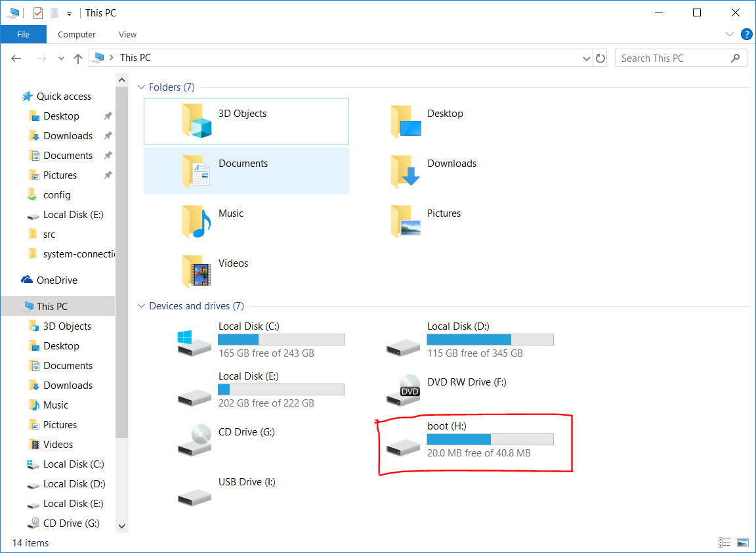Image resolution: width=756 pixels, height=553 pixels.
Task: Collapse the Folders (7) group
Action: click(141, 87)
